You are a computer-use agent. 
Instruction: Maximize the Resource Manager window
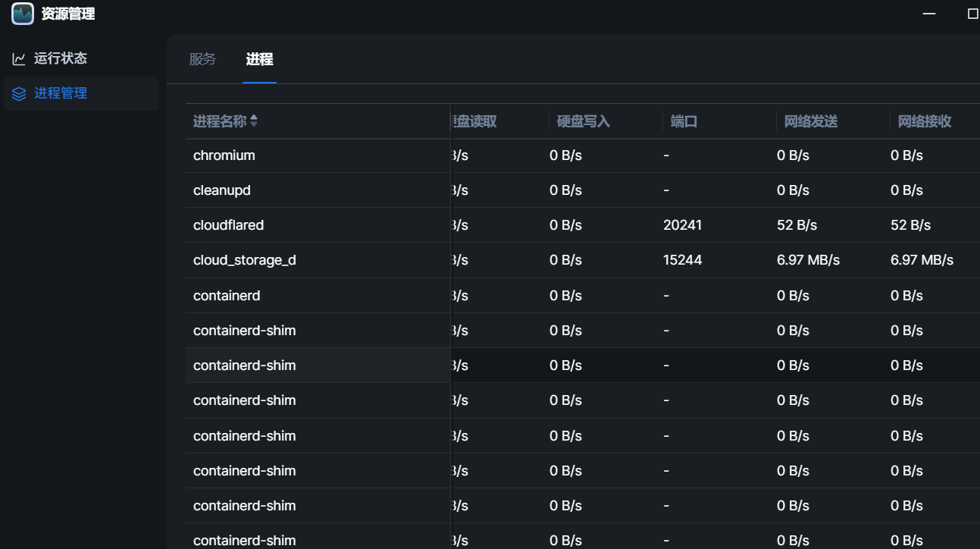point(973,14)
